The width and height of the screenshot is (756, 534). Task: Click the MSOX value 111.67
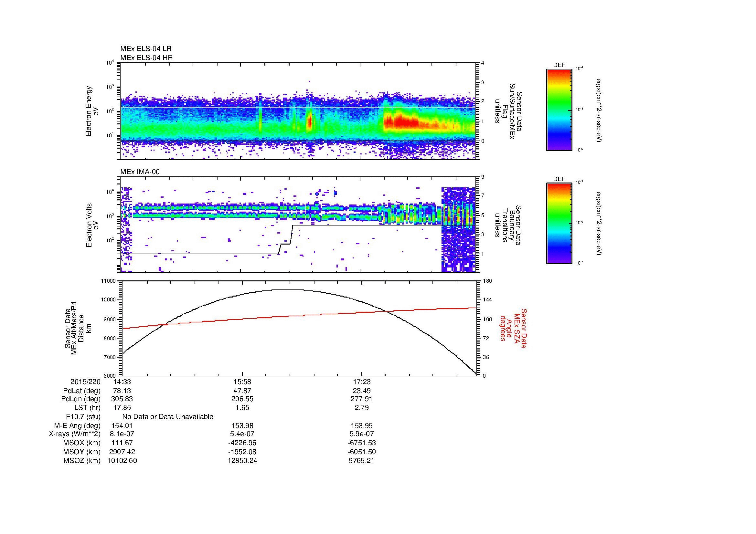point(122,443)
